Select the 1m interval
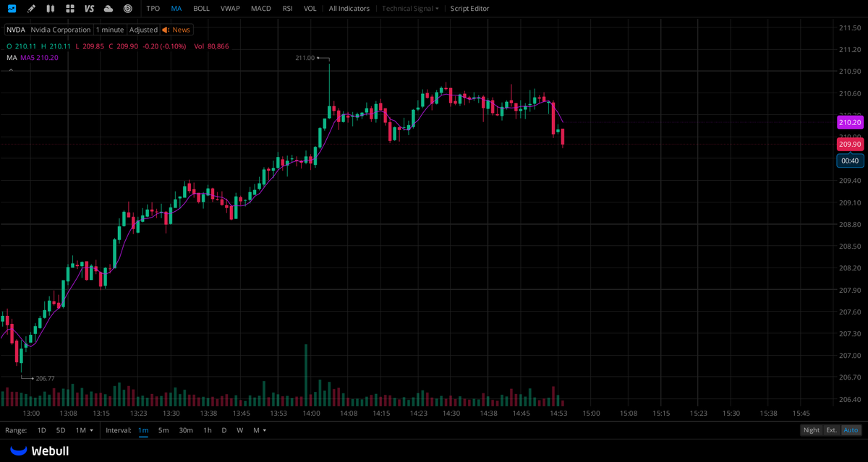Viewport: 868px width, 462px height. pyautogui.click(x=143, y=430)
